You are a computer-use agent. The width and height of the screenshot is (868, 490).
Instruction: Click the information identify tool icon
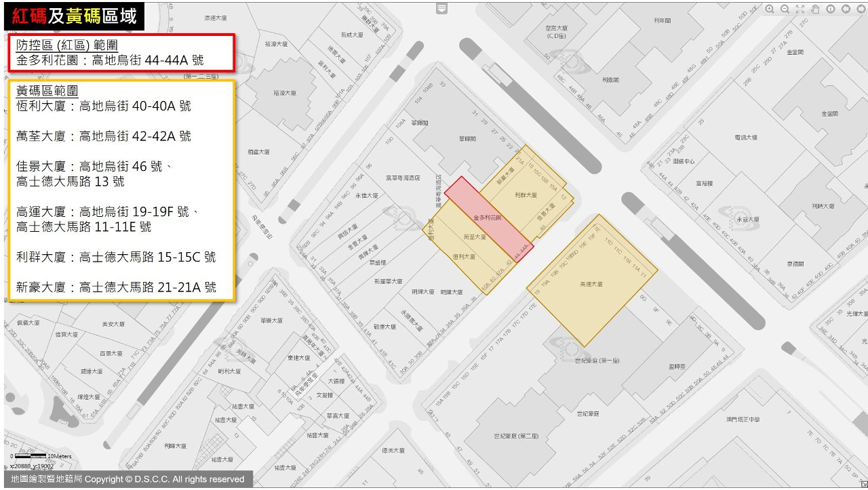[831, 9]
